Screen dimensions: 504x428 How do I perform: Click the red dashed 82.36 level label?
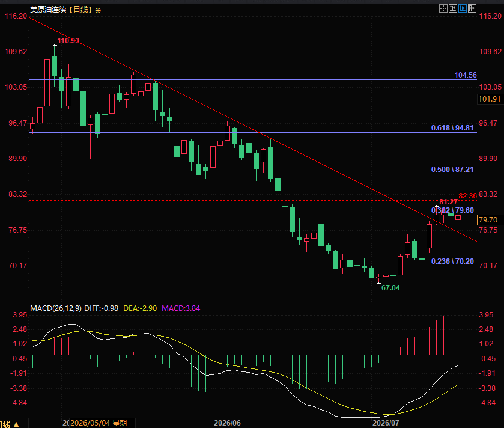[468, 196]
